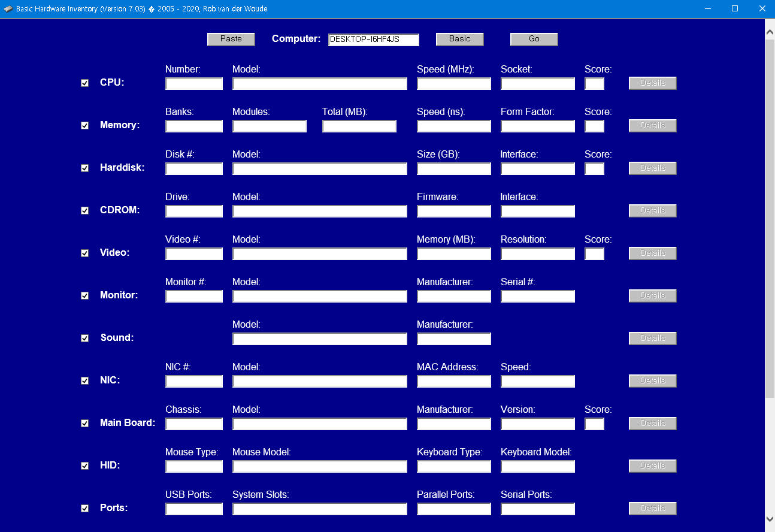Uncheck the CDROM checkbox
This screenshot has height=532, width=775.
tap(84, 211)
